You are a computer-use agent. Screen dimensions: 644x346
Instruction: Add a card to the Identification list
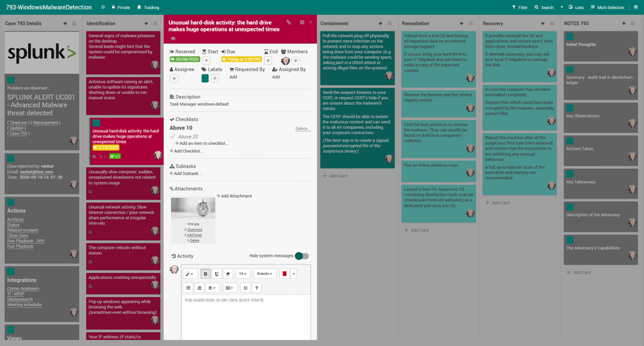pyautogui.click(x=146, y=23)
